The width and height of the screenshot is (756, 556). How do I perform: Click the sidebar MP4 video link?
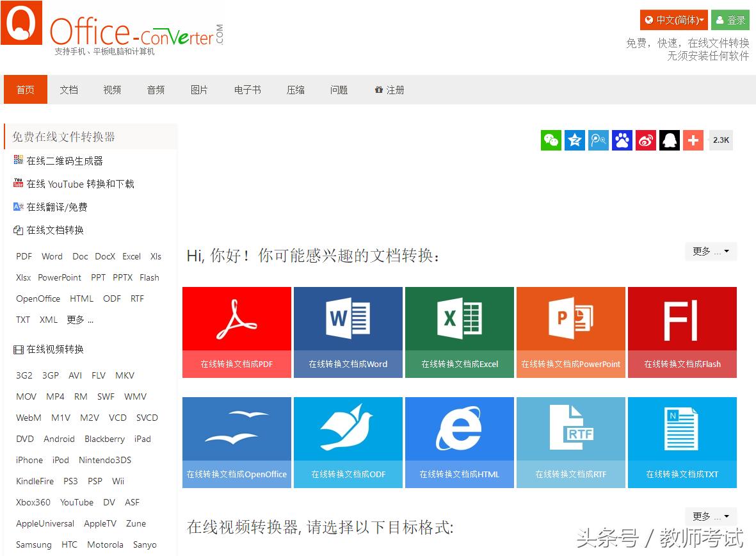[x=55, y=397]
